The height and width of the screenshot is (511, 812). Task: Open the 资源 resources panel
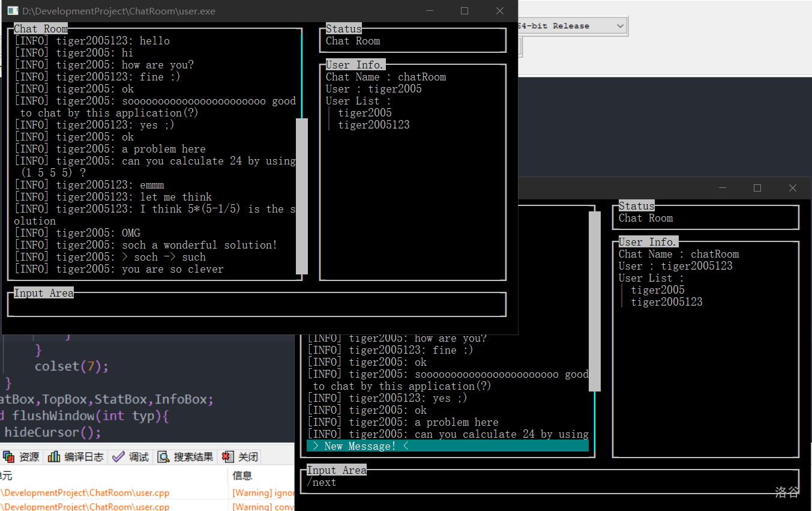click(22, 457)
